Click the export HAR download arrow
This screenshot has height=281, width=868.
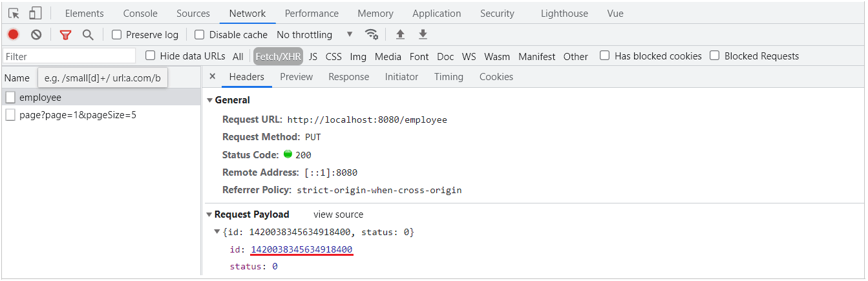pyautogui.click(x=423, y=35)
